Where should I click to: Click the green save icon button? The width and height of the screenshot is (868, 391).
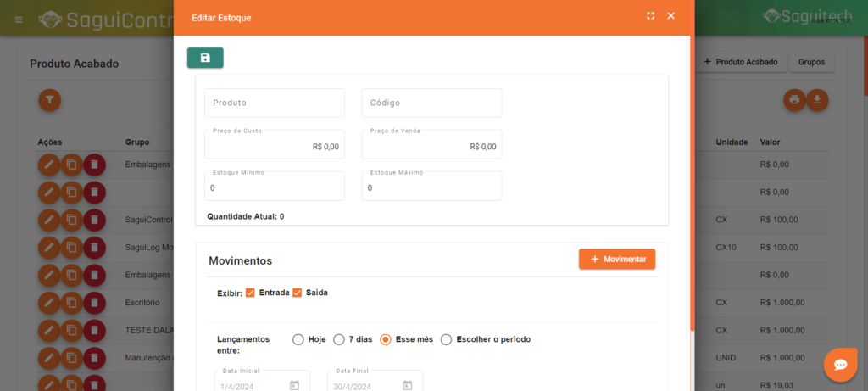[205, 58]
